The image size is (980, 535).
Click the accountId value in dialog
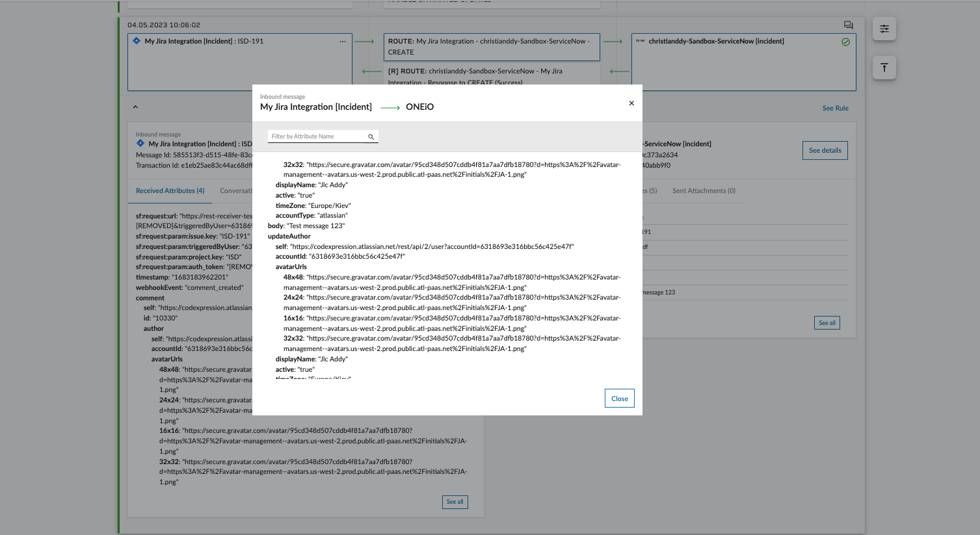(x=357, y=256)
